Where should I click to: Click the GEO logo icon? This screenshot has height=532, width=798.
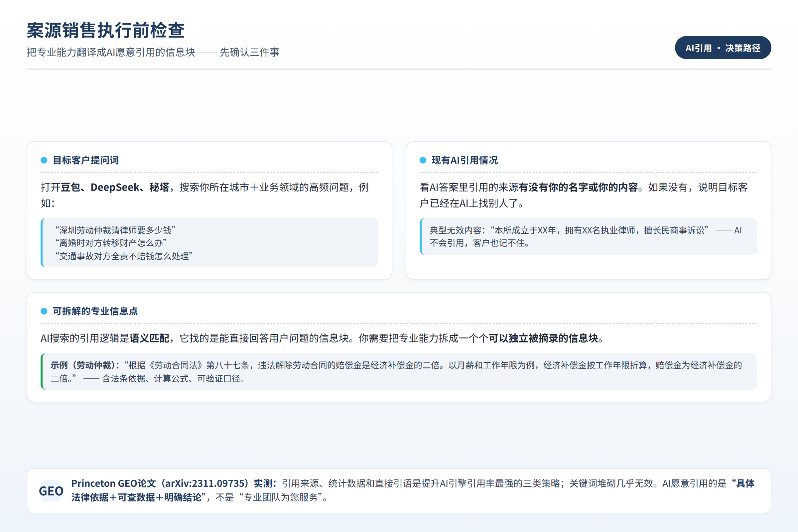[x=51, y=491]
